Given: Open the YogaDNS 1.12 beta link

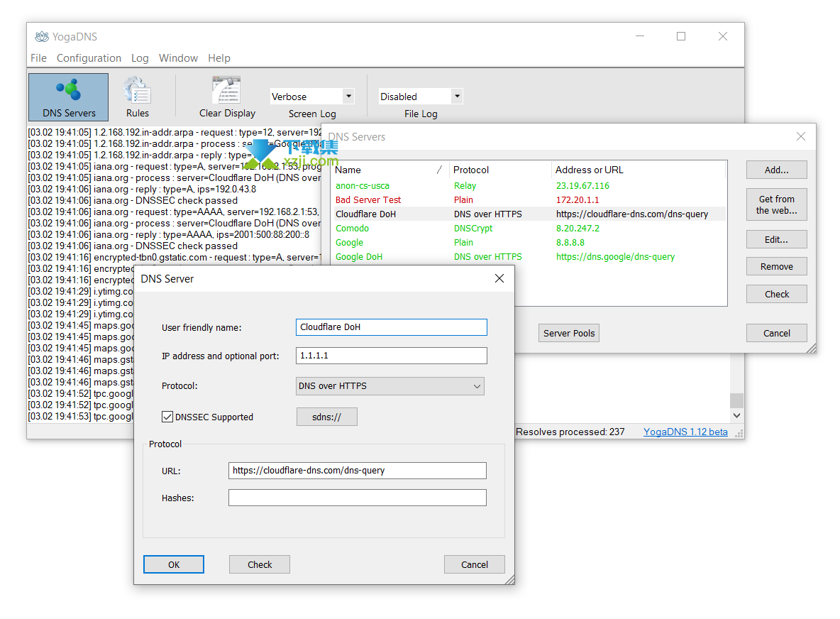Looking at the screenshot, I should click(685, 432).
